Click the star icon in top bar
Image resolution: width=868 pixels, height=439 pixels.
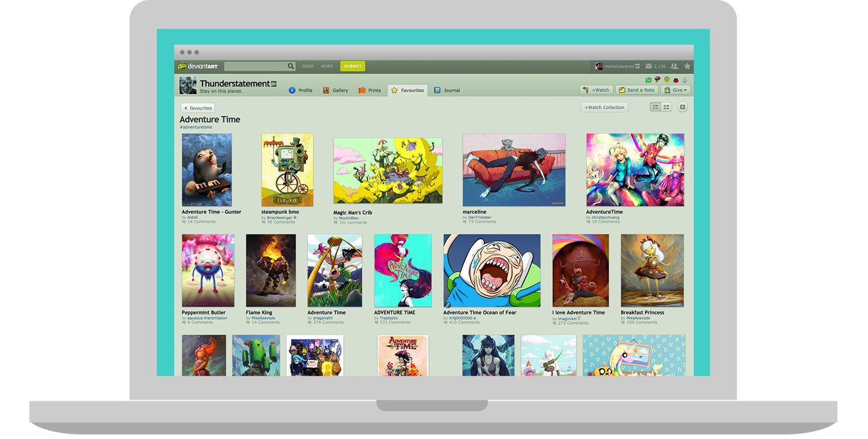(687, 66)
